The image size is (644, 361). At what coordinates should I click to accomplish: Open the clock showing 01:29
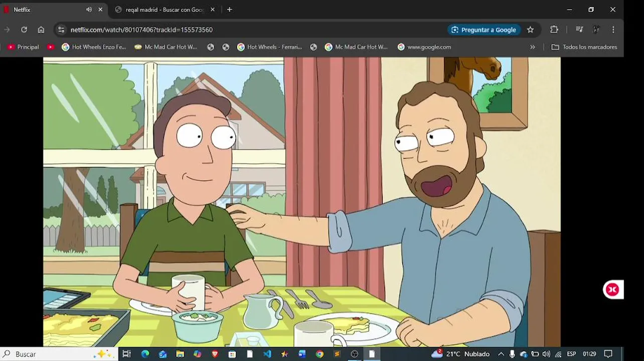click(x=589, y=354)
